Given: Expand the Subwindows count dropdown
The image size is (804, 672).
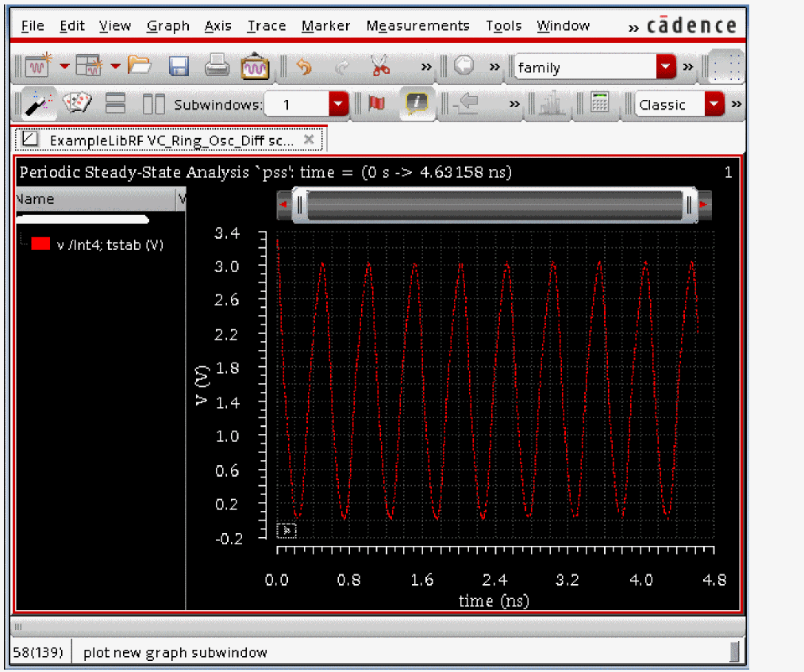Looking at the screenshot, I should click(x=339, y=105).
